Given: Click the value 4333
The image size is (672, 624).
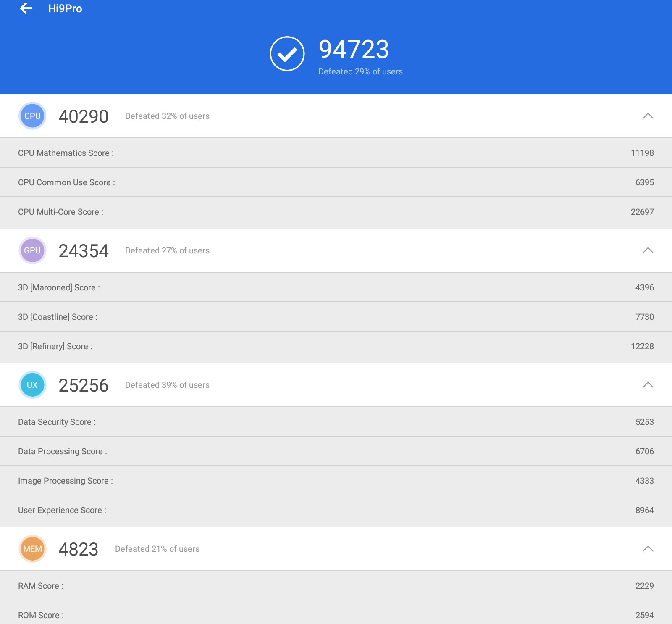Looking at the screenshot, I should click(645, 481).
